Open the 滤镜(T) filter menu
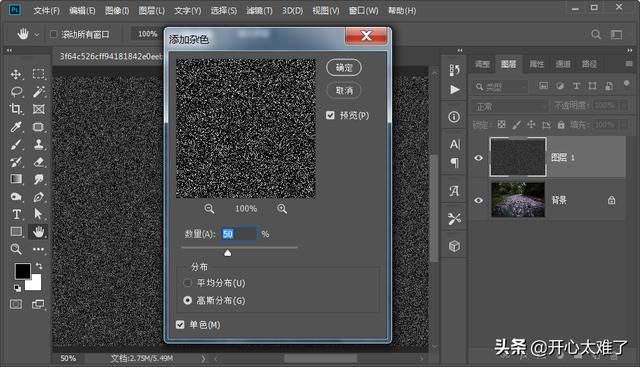Viewport: 640px width, 367px height. 259,11
